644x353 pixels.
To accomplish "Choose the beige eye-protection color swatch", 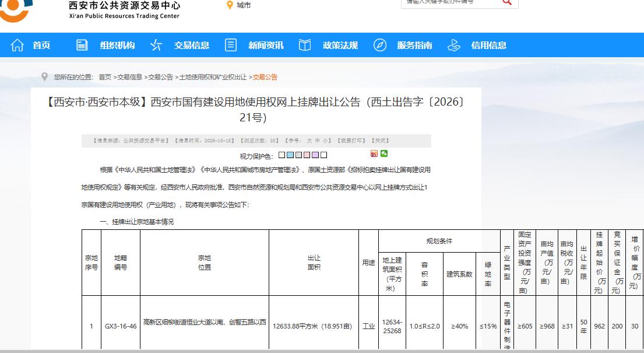I will 281,155.
